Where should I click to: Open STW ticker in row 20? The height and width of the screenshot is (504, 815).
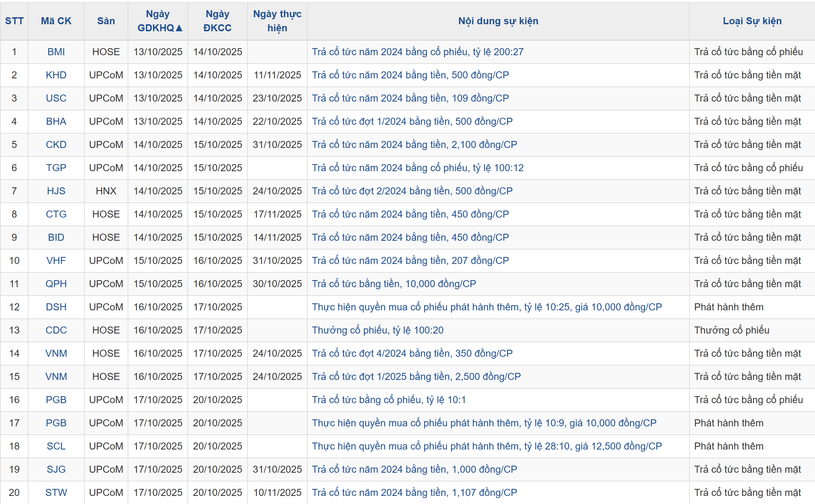coord(56,493)
